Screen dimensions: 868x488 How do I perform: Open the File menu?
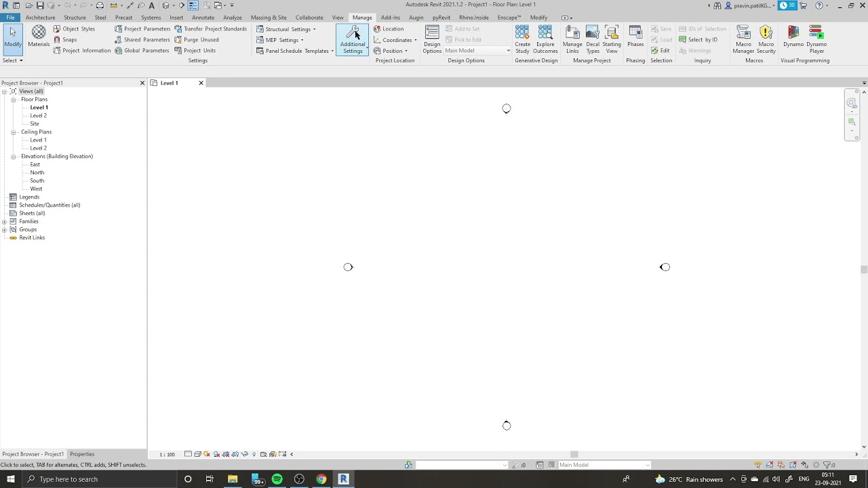pyautogui.click(x=10, y=18)
